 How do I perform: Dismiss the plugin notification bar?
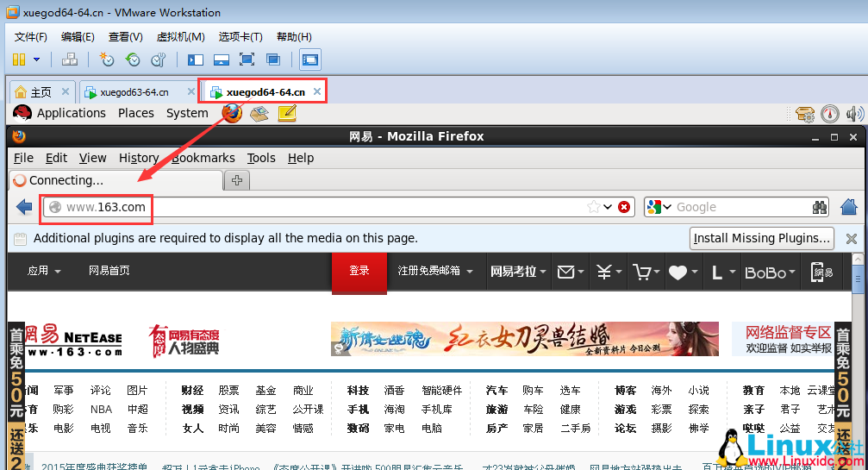click(x=852, y=239)
